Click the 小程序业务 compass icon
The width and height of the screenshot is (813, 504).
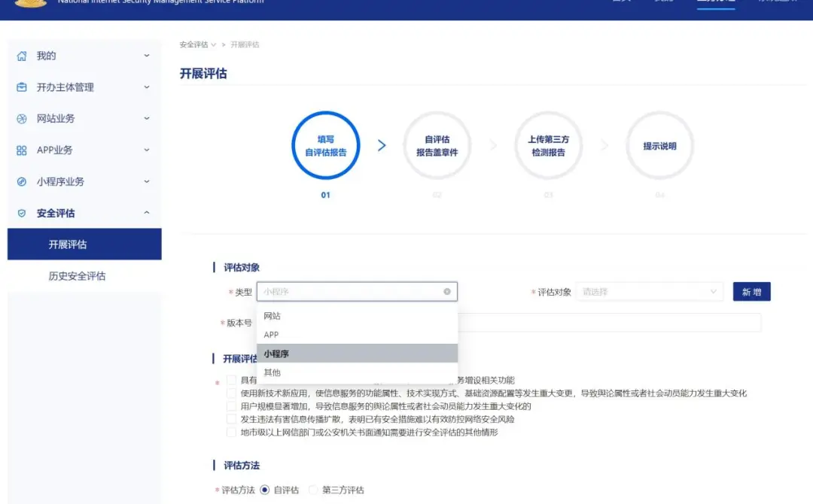21,182
